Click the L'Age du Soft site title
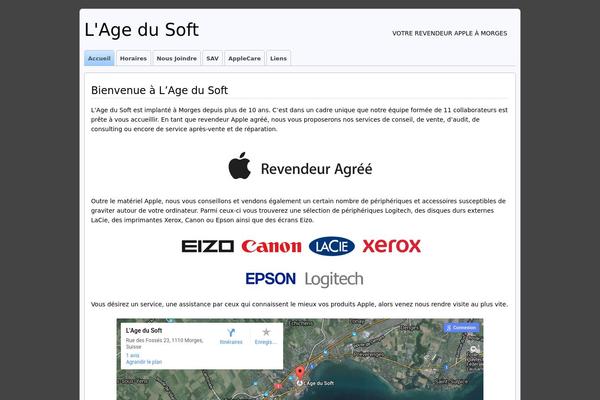Screen dimensions: 600x400 pyautogui.click(x=142, y=30)
